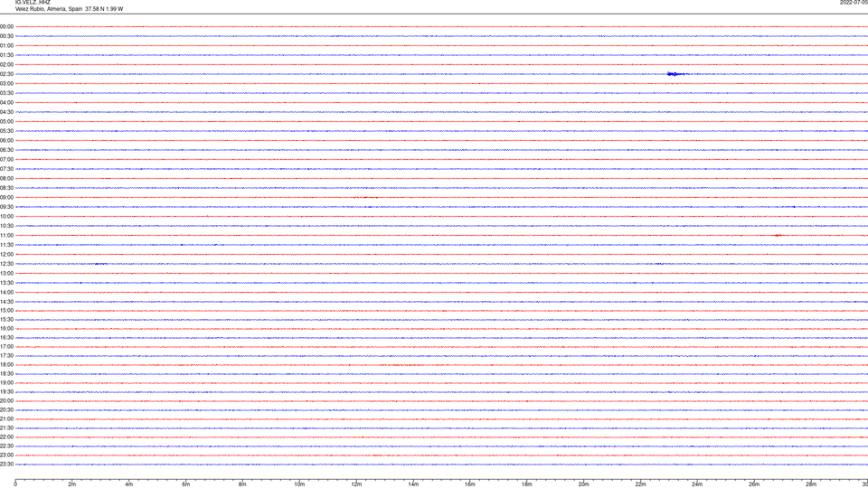868x488 pixels.
Task: Click the 12:30 time label
Action: click(6, 265)
